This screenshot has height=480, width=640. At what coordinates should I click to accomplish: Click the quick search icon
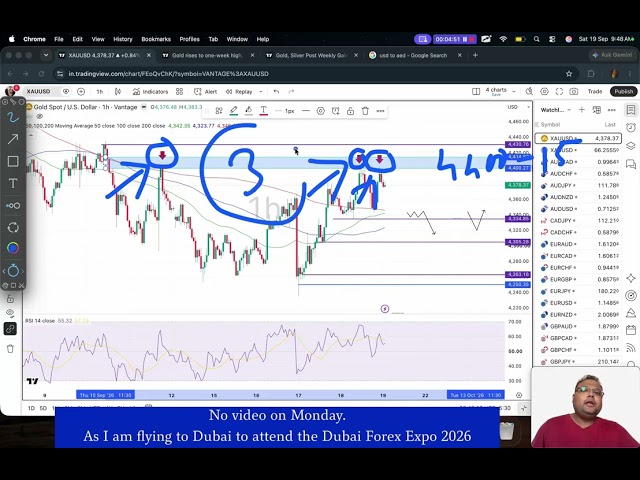529,91
